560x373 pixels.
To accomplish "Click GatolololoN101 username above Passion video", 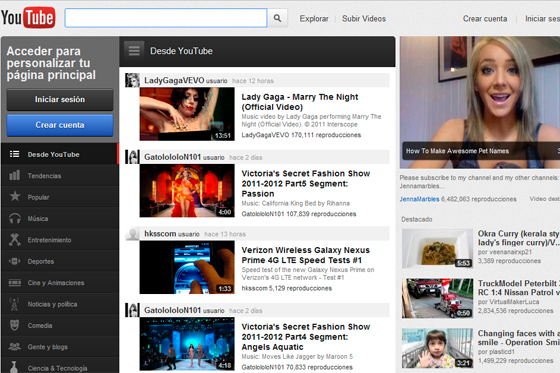I will [172, 157].
